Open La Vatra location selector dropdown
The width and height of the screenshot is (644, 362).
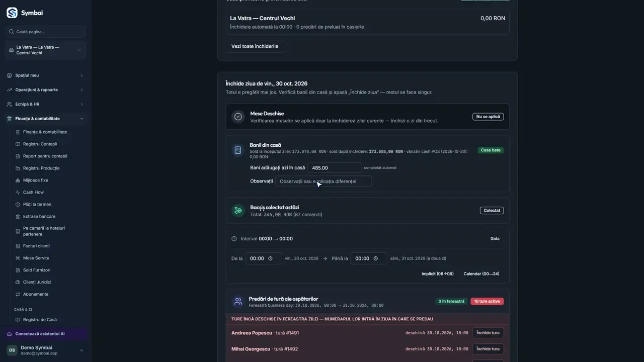click(45, 50)
